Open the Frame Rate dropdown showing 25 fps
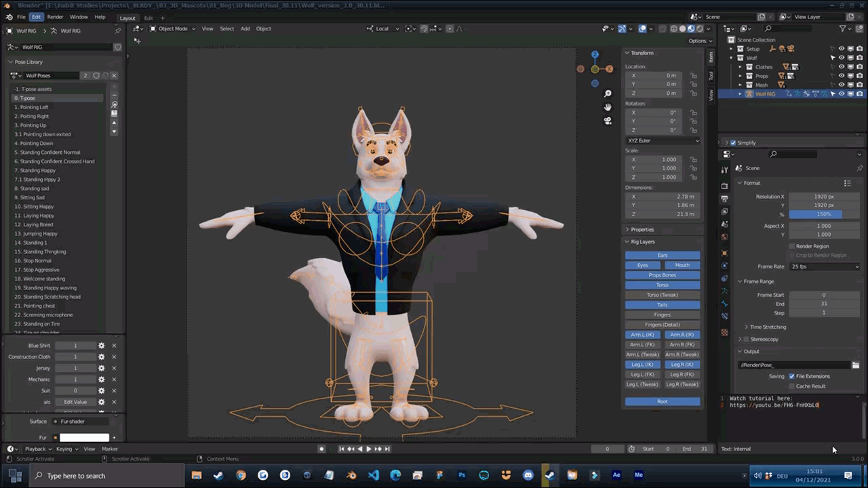Screen dimensions: 868x488 [x=824, y=266]
